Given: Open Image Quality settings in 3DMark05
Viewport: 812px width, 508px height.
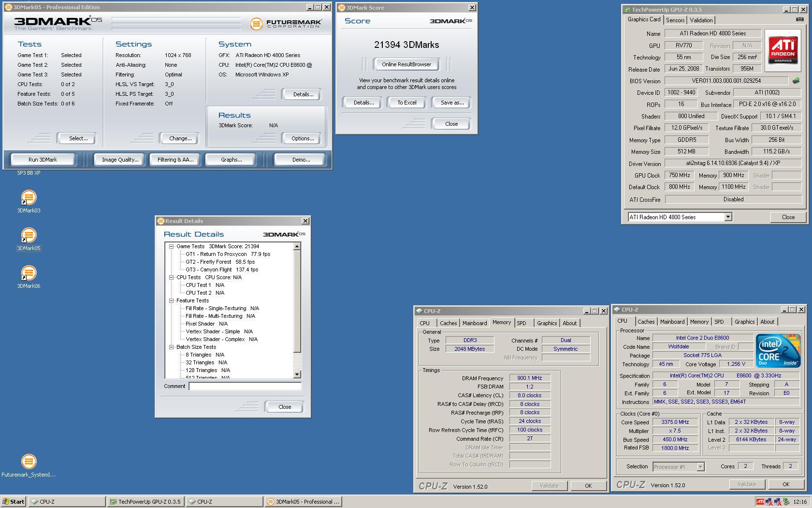Looking at the screenshot, I should [x=120, y=160].
